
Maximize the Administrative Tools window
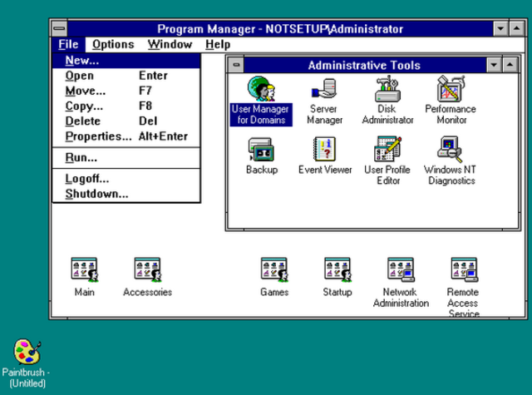[510, 65]
